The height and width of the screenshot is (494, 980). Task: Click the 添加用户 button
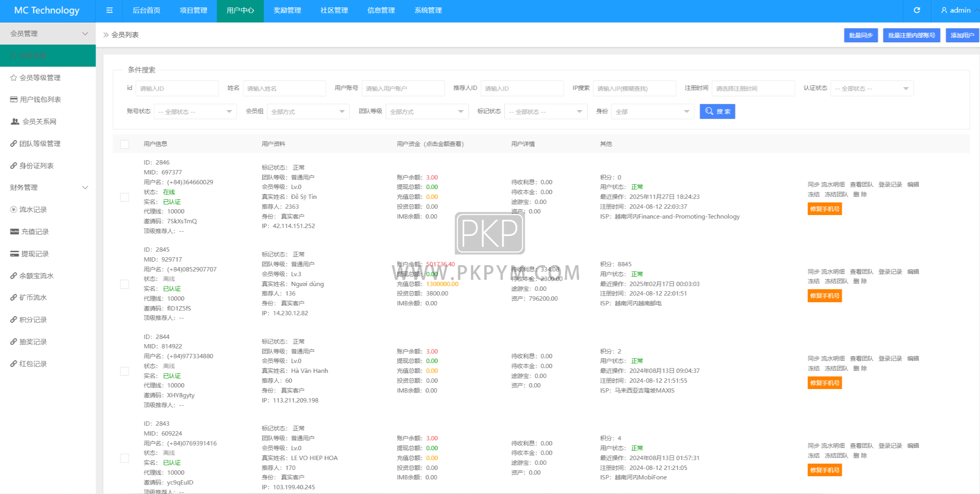click(962, 35)
